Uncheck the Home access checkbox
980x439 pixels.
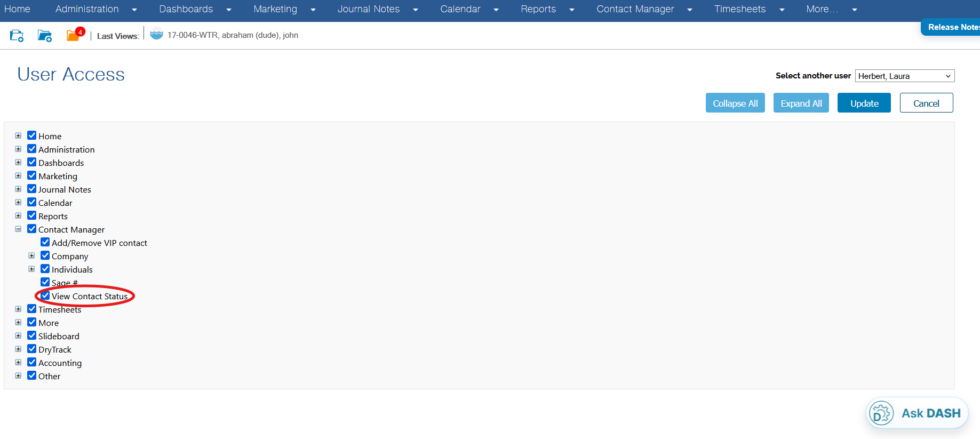point(32,135)
